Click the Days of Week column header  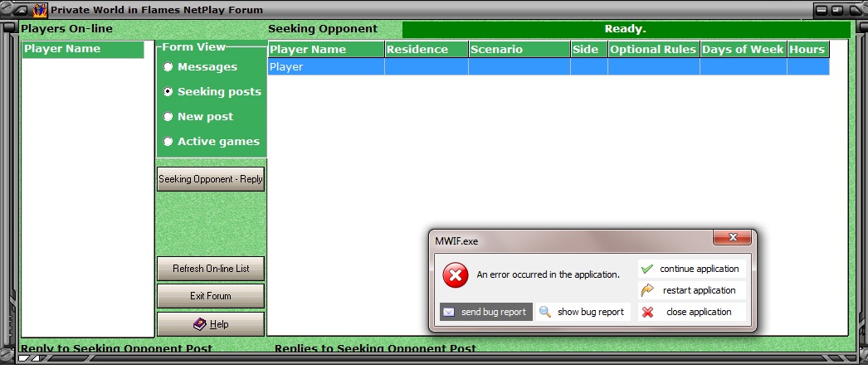click(744, 49)
